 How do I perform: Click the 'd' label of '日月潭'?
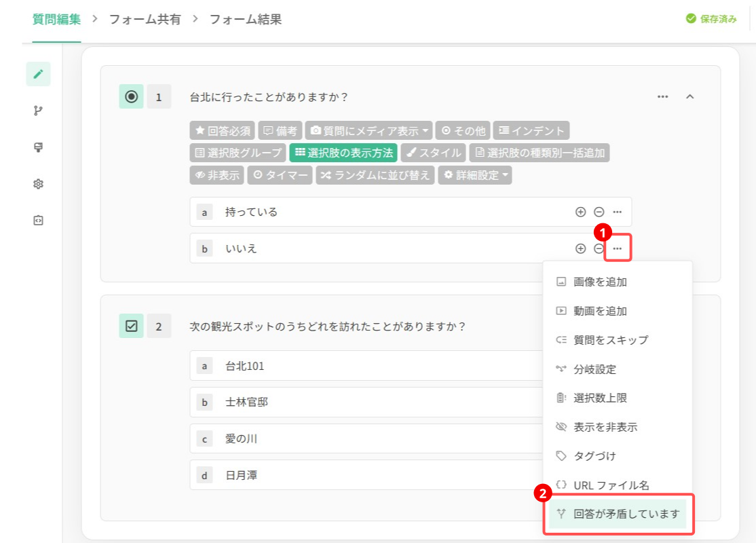204,476
